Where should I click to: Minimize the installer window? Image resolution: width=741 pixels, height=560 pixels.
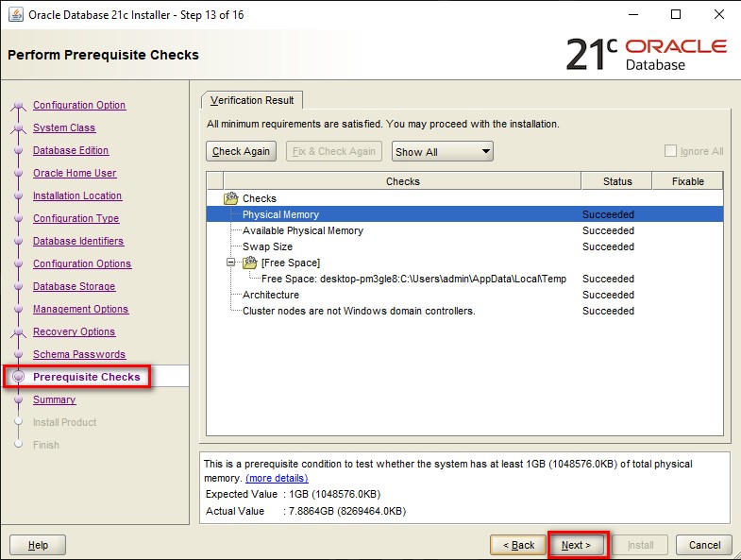point(633,15)
